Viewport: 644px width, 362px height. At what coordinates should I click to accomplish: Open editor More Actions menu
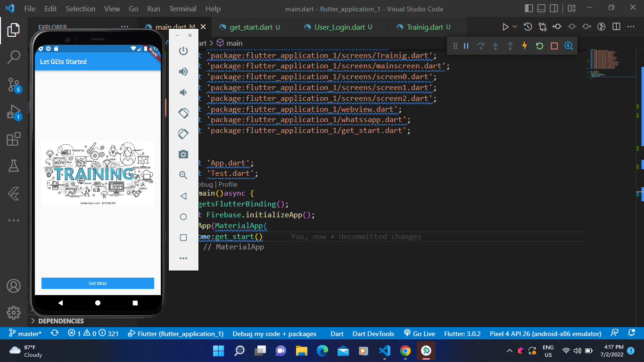pos(631,27)
